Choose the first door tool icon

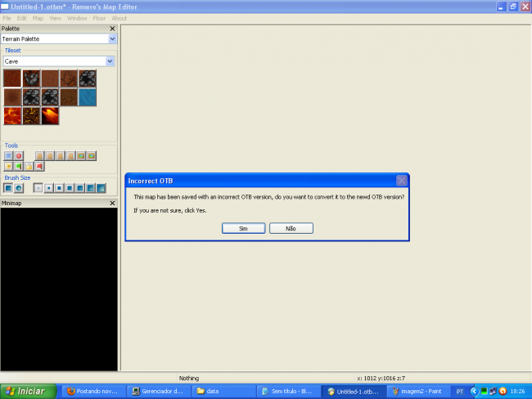[39, 155]
